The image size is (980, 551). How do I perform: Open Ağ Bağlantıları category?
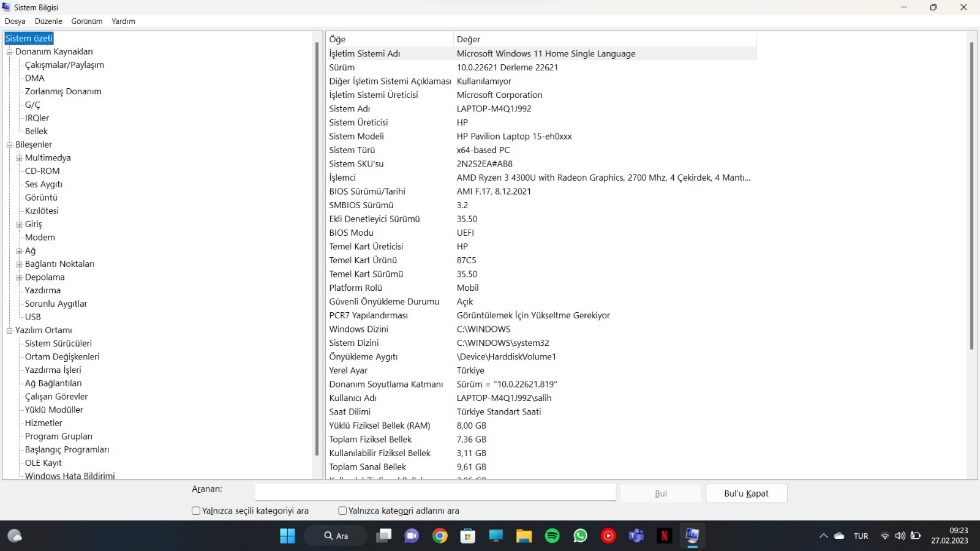[x=53, y=383]
